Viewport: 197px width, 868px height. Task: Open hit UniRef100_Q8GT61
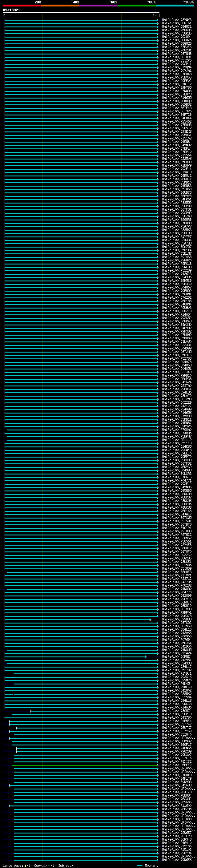pos(177,23)
